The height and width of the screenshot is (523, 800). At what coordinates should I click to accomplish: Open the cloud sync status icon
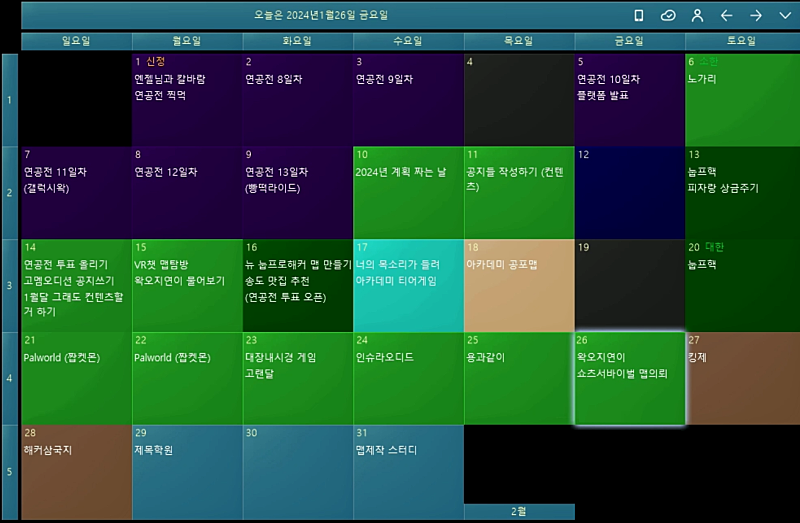pos(668,15)
